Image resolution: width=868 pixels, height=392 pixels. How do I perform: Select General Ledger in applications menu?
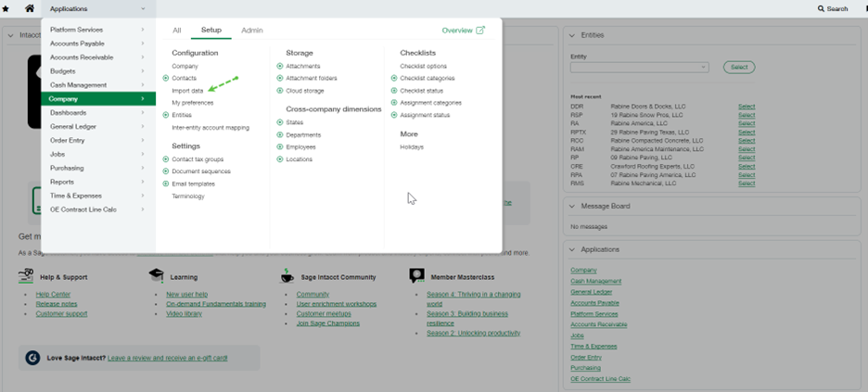pos(73,126)
